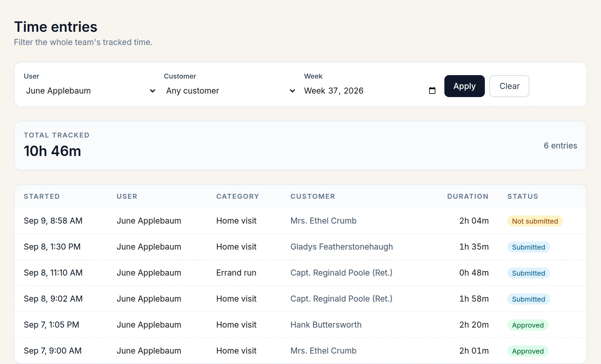The width and height of the screenshot is (601, 364).
Task: Open customer Gladys Featherstonehaugh
Action: coord(342,247)
